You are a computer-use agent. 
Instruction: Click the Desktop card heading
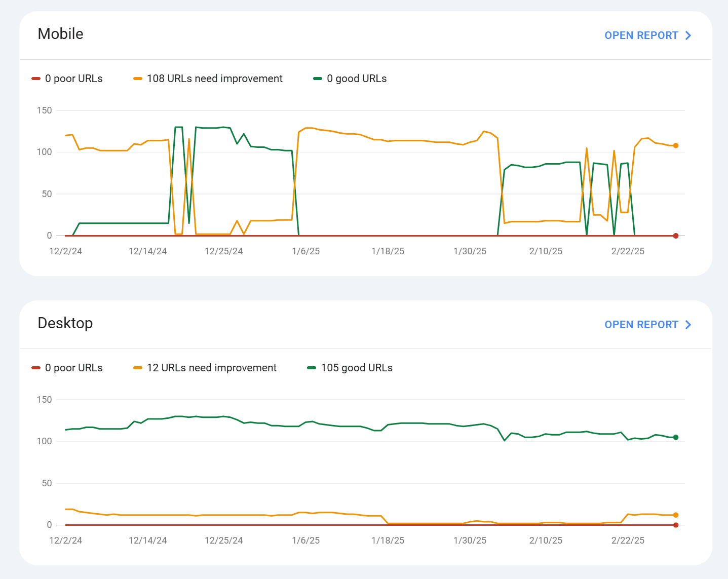click(x=65, y=323)
